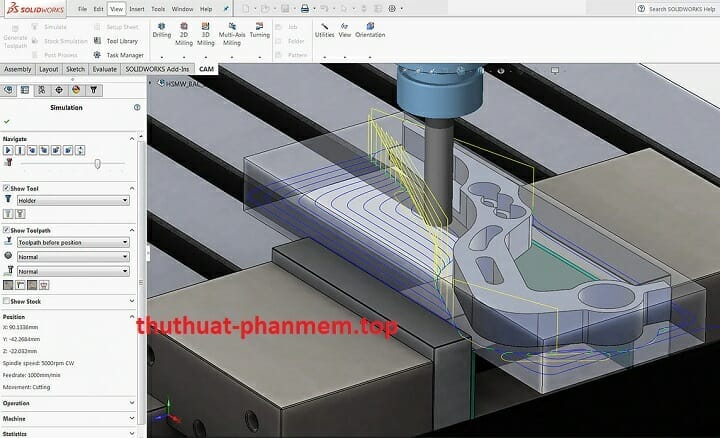Switch to the Evaluate tab
This screenshot has width=720, height=438.
tap(104, 69)
